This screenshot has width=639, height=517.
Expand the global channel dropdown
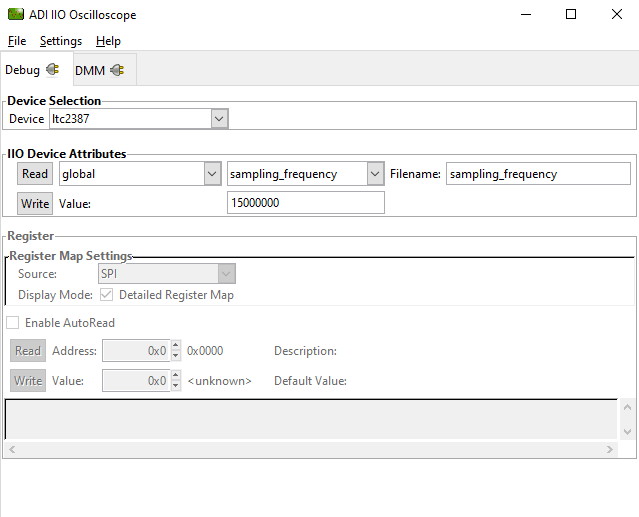click(212, 174)
